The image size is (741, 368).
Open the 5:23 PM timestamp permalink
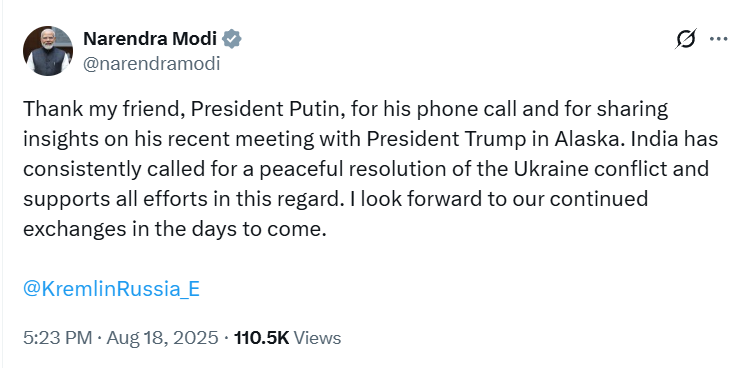coord(57,338)
